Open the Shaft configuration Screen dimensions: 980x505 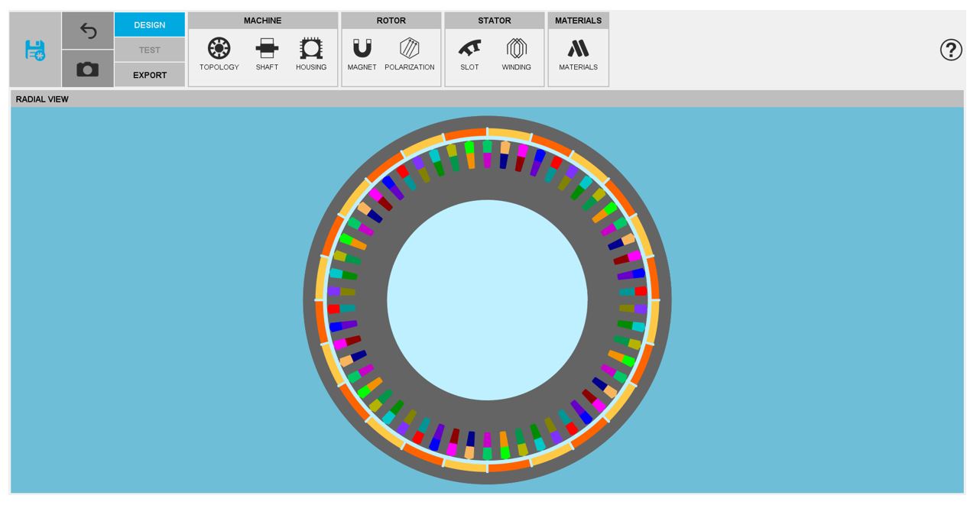(267, 54)
